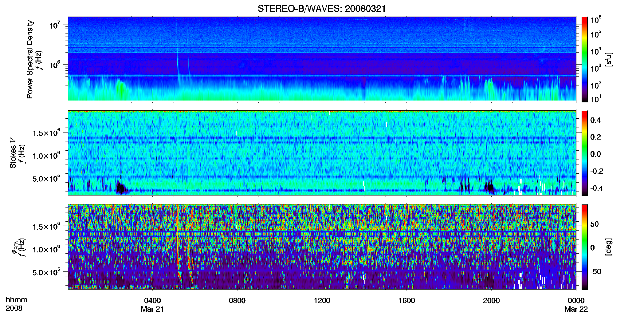This screenshot has height=332, width=644.
Task: Click the 1.5×10⁶ tick label of the bottom panel
Action: (x=46, y=227)
